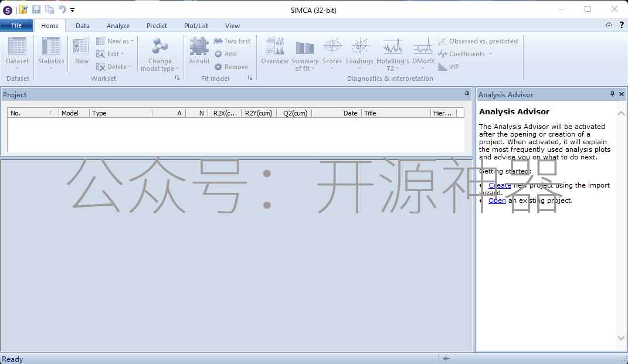Image resolution: width=628 pixels, height=364 pixels.
Task: Collapse the ribbon with the caret
Action: (609, 25)
